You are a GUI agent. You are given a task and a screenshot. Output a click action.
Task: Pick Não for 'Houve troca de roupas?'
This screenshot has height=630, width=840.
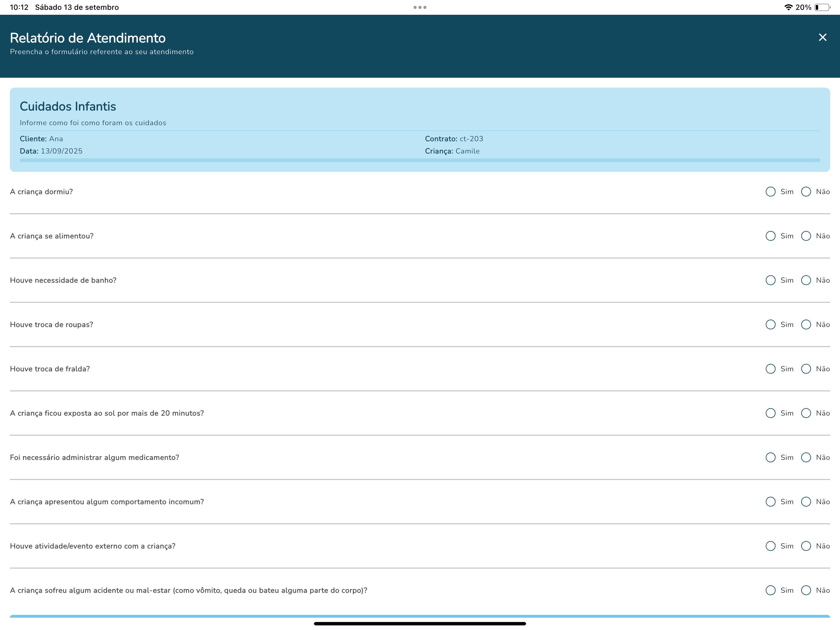click(x=806, y=325)
